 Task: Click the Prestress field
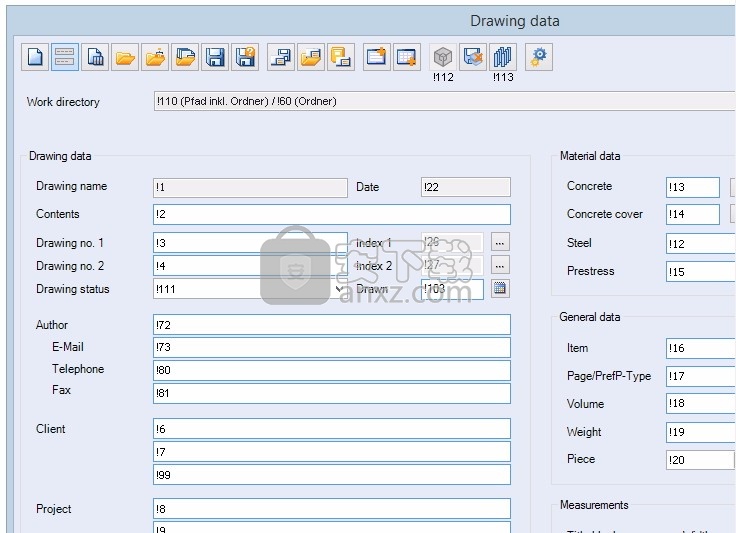click(x=700, y=272)
